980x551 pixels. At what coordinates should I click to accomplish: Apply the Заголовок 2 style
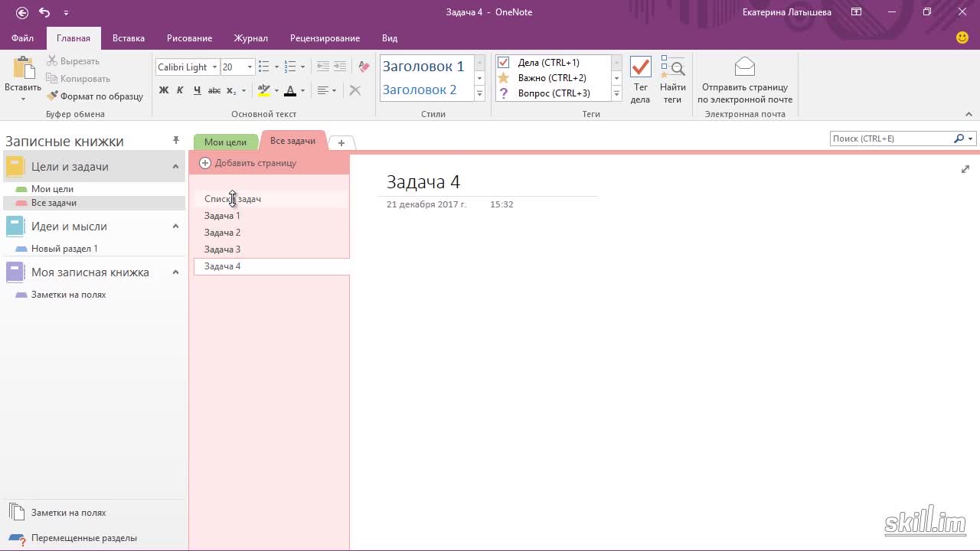tap(420, 90)
